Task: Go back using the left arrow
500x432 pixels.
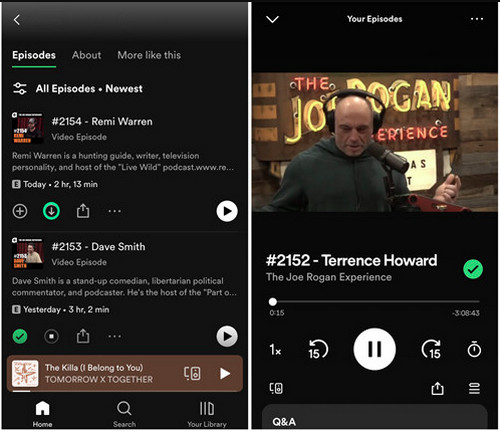Action: (17, 20)
